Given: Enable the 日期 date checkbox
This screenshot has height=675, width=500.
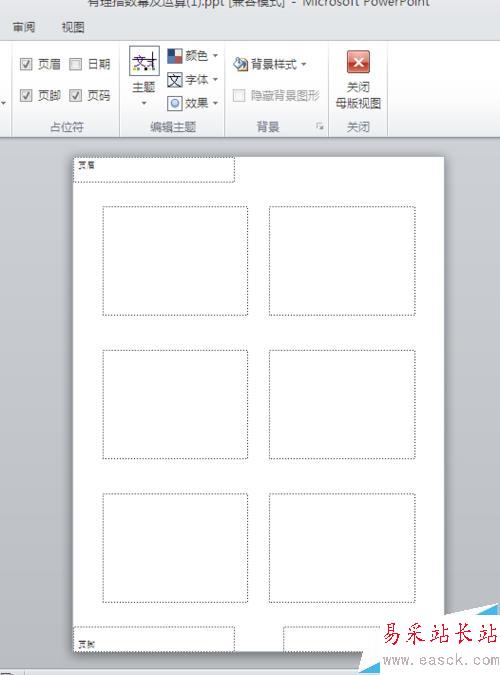Looking at the screenshot, I should coord(75,64).
